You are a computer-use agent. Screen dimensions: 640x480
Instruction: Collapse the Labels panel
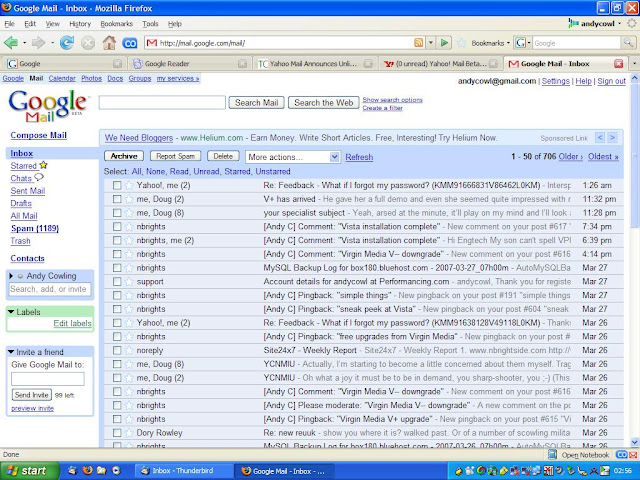(x=11, y=312)
